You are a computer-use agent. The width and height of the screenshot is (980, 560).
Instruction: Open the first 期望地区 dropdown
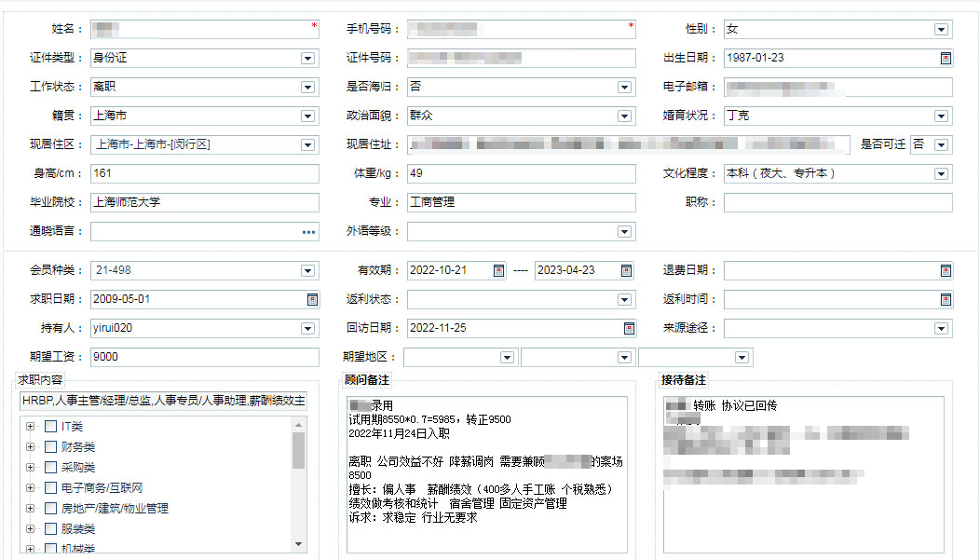tap(507, 358)
